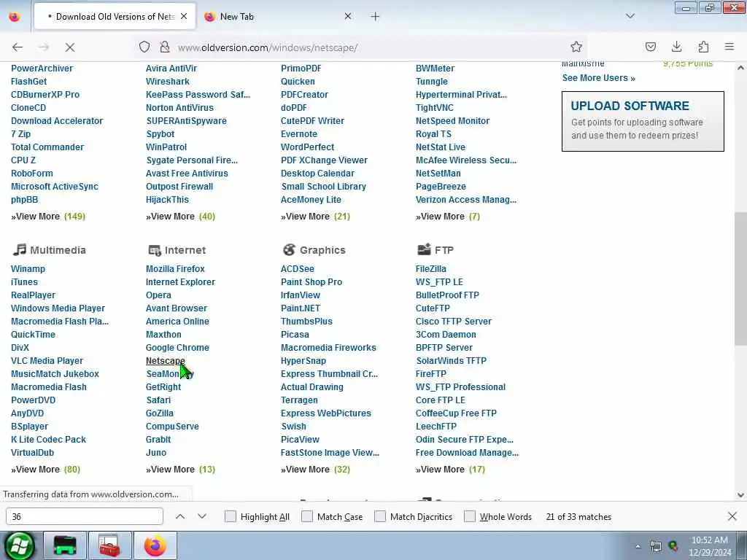The height and width of the screenshot is (560, 747).
Task: Click the FTP category icon
Action: 424,249
